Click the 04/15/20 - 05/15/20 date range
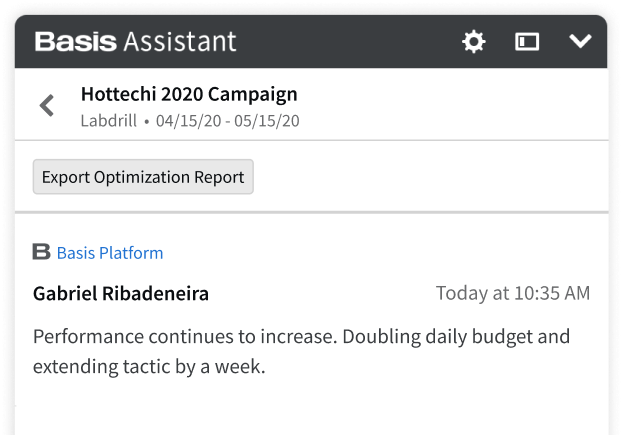 (x=228, y=121)
